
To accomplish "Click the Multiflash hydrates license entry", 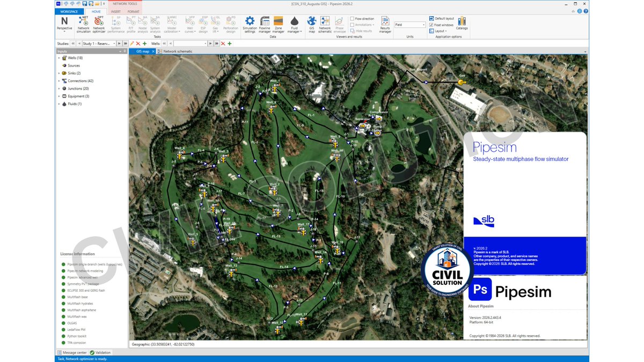I will [x=78, y=304].
